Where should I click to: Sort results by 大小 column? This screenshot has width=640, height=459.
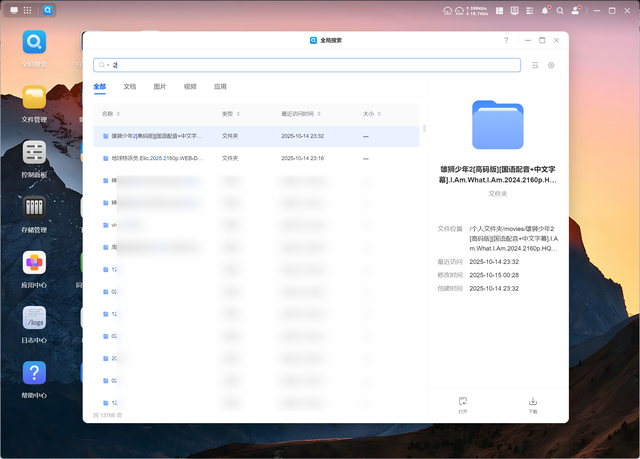[372, 114]
